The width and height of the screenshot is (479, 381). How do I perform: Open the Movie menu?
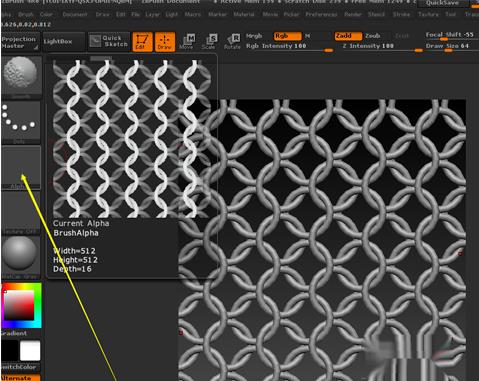pos(270,15)
